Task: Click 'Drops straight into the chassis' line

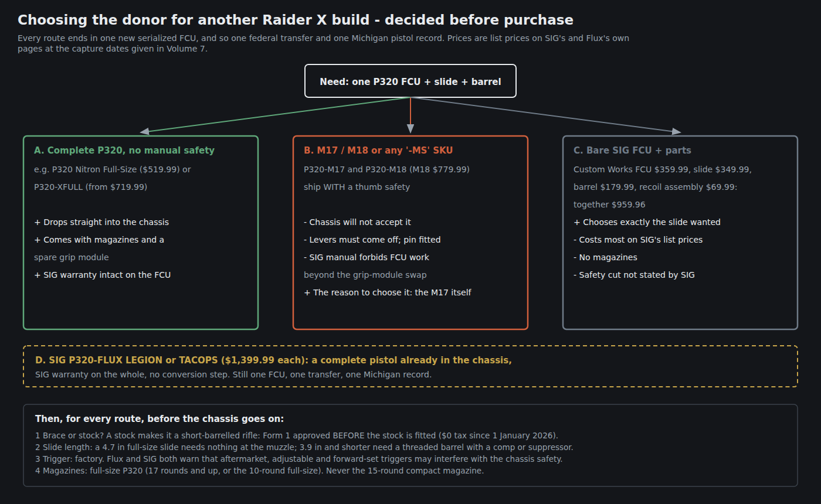Action: tap(101, 222)
